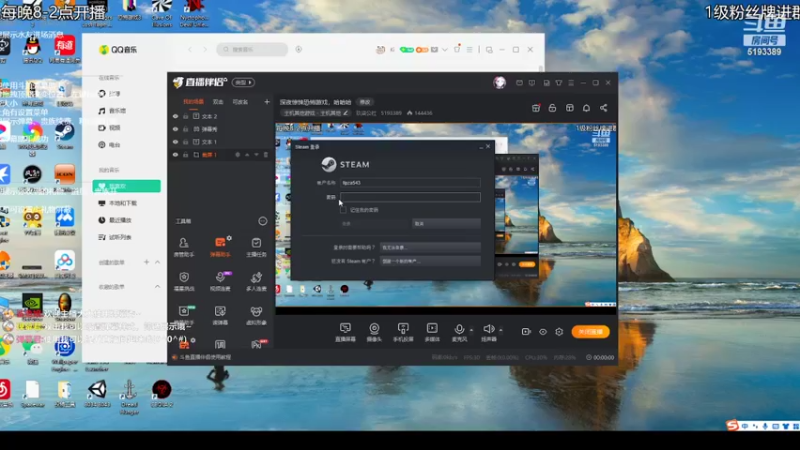Open the shield-shaped tool in toolbox
The width and height of the screenshot is (800, 450).
click(184, 281)
